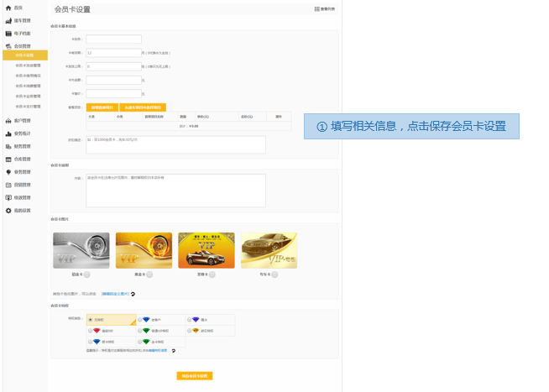Click the 卡名称 text input field

pos(113,39)
